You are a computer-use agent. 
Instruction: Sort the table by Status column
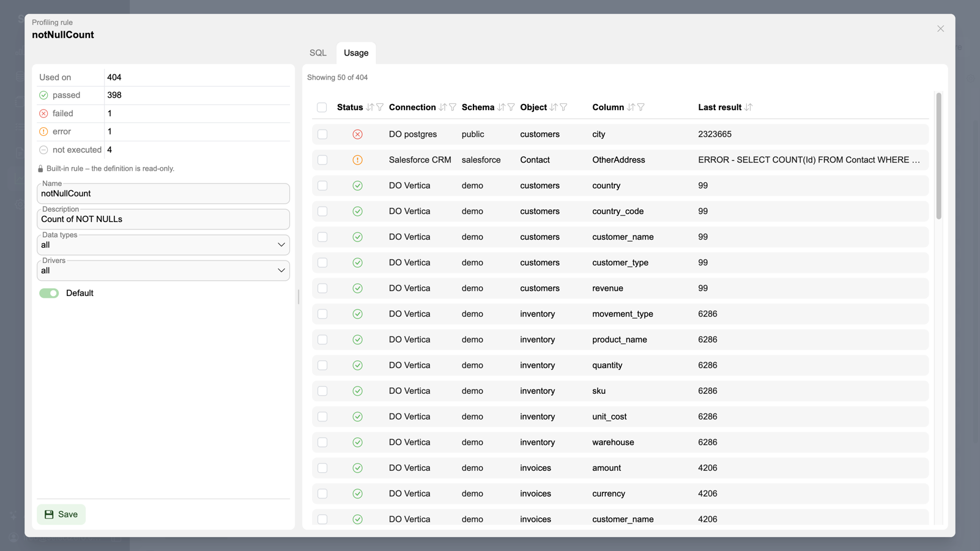(370, 107)
